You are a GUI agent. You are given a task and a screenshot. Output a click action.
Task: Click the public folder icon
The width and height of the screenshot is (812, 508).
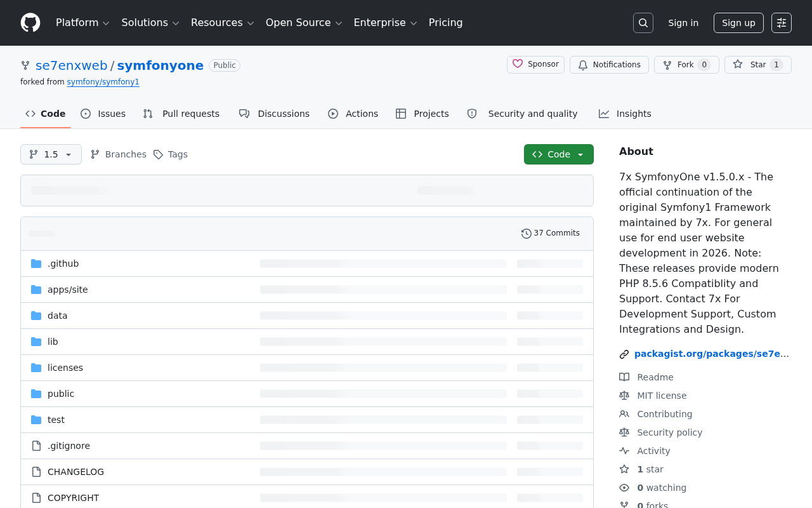tap(36, 394)
